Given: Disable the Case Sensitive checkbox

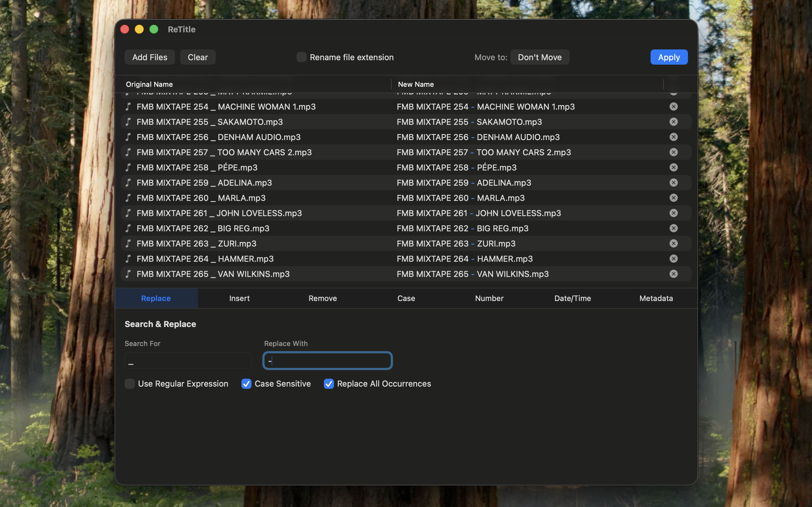Looking at the screenshot, I should click(246, 384).
